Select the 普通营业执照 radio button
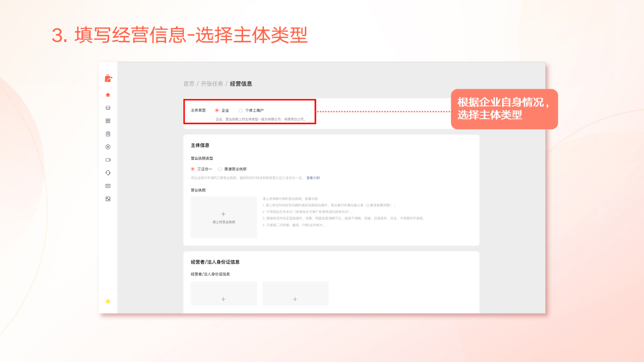The height and width of the screenshot is (362, 644). [219, 169]
